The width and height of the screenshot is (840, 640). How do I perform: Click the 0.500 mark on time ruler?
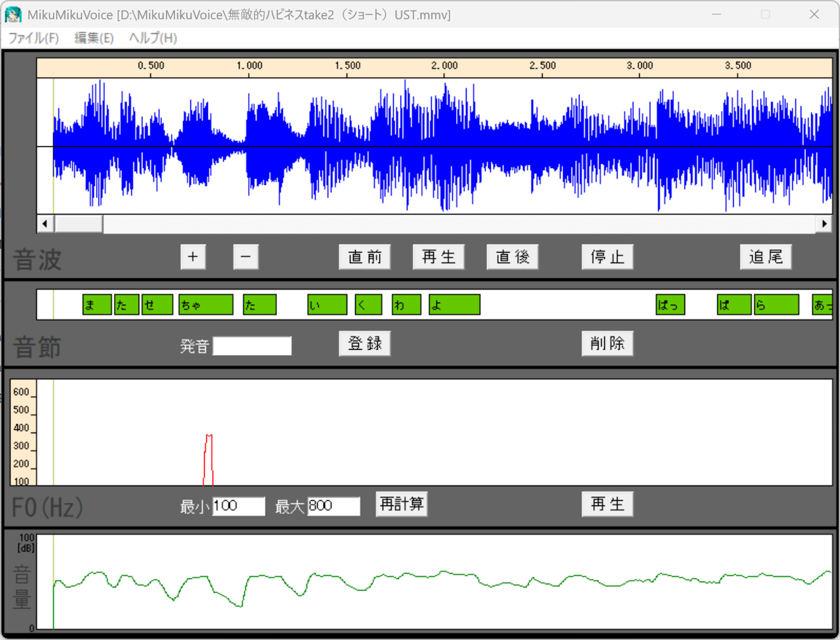(151, 66)
